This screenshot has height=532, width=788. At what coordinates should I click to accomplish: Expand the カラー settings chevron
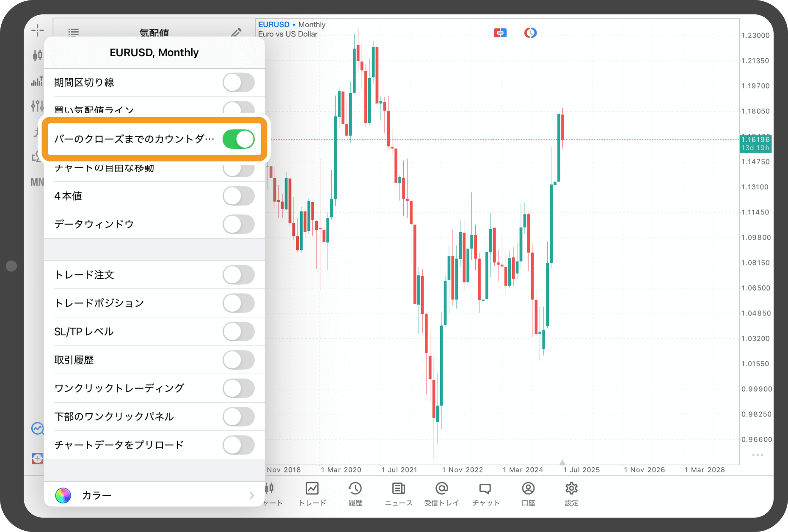pos(251,496)
